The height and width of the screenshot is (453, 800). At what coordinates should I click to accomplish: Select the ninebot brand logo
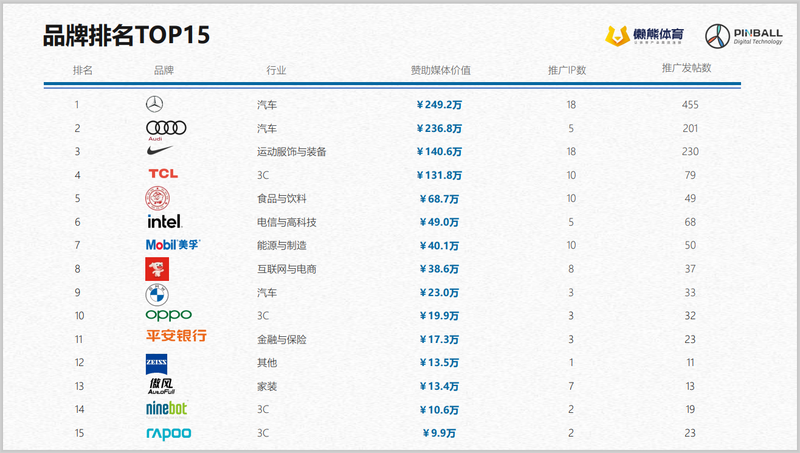(x=166, y=408)
